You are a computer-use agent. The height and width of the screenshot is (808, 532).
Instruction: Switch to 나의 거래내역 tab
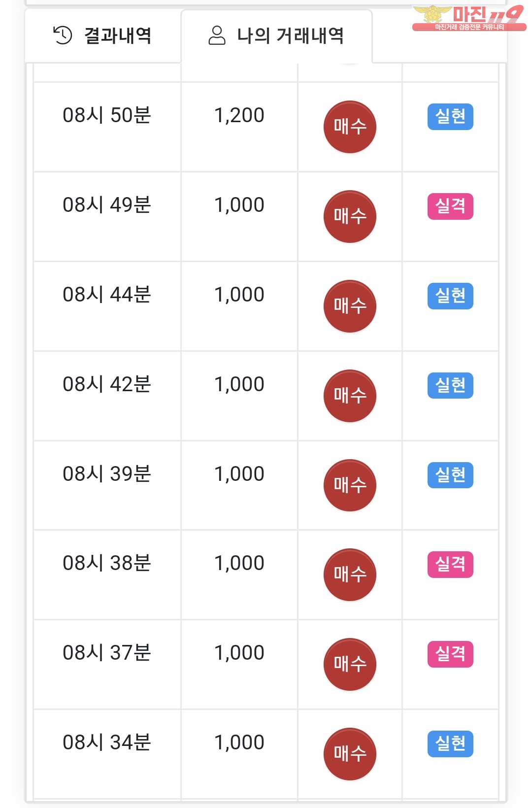click(276, 35)
